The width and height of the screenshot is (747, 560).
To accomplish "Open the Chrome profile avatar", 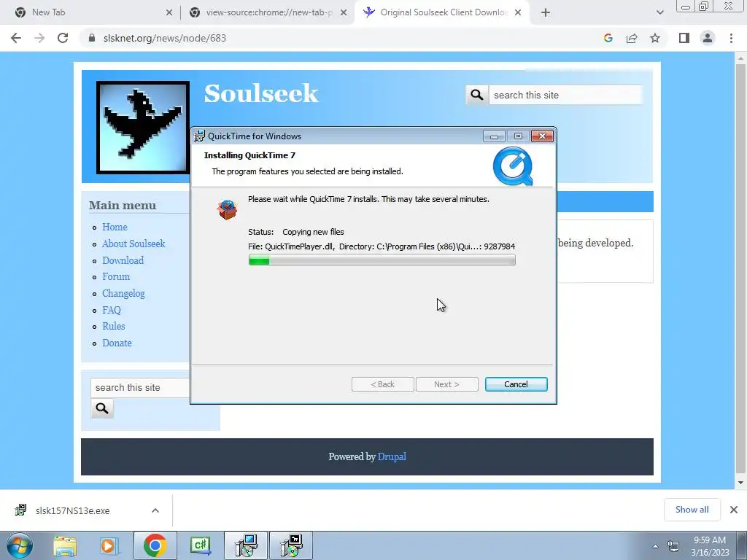I will pos(708,38).
